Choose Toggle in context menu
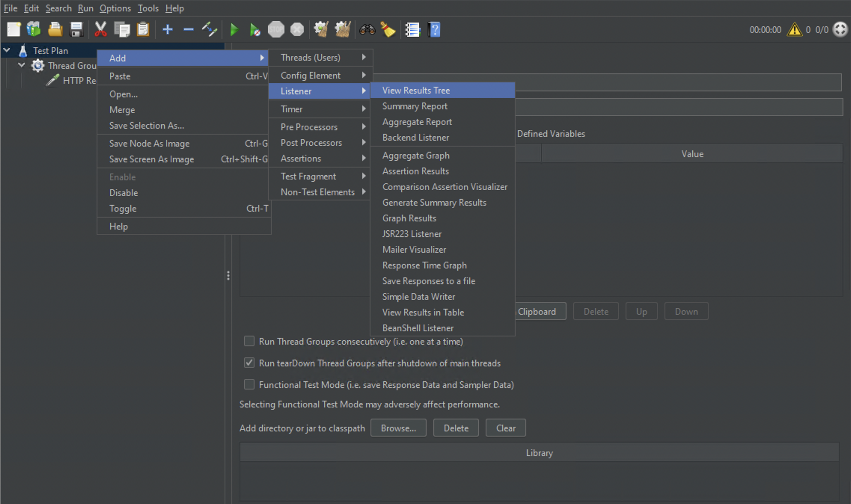Image resolution: width=851 pixels, height=504 pixels. pos(184,209)
